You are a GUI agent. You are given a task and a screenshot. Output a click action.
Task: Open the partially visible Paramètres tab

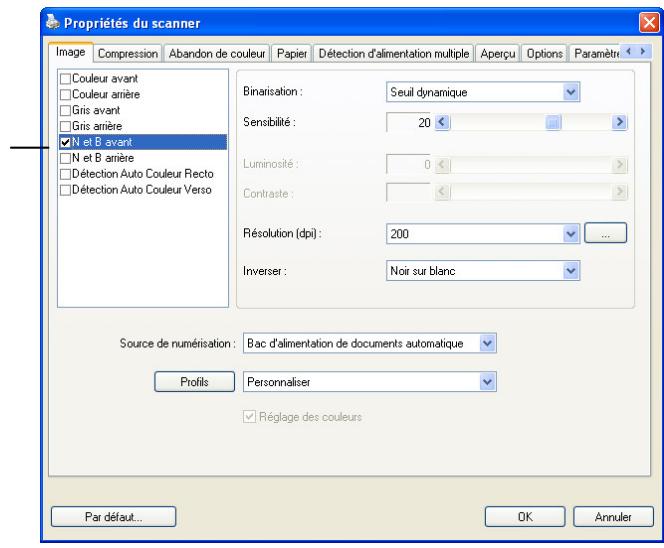(x=596, y=54)
